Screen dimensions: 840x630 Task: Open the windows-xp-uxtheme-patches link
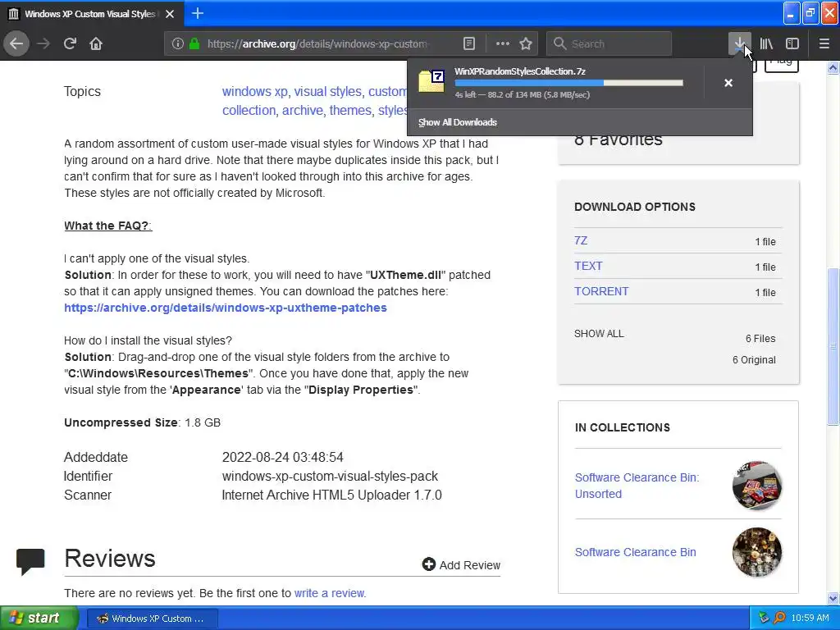pyautogui.click(x=226, y=308)
